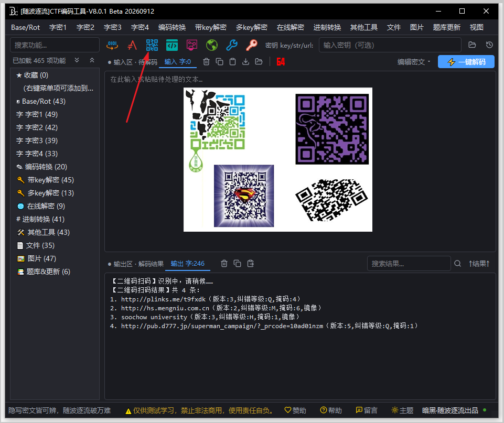Image resolution: width=504 pixels, height=423 pixels.
Task: Open the 其他工具 menu
Action: [363, 27]
